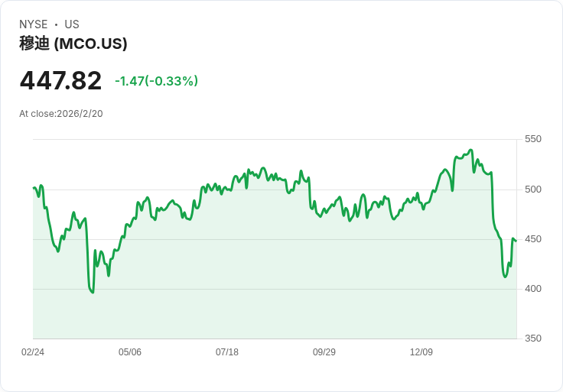
Task: Click the 450 price axis label
Action: click(533, 239)
